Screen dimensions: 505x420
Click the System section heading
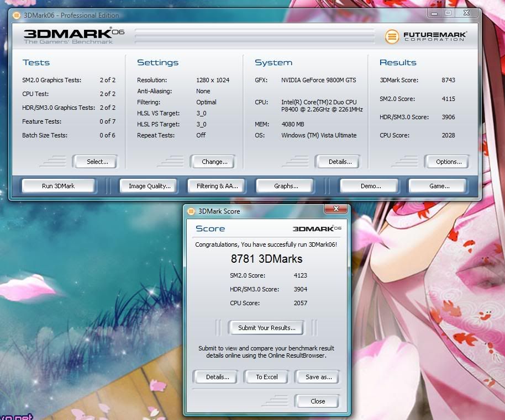tap(273, 62)
